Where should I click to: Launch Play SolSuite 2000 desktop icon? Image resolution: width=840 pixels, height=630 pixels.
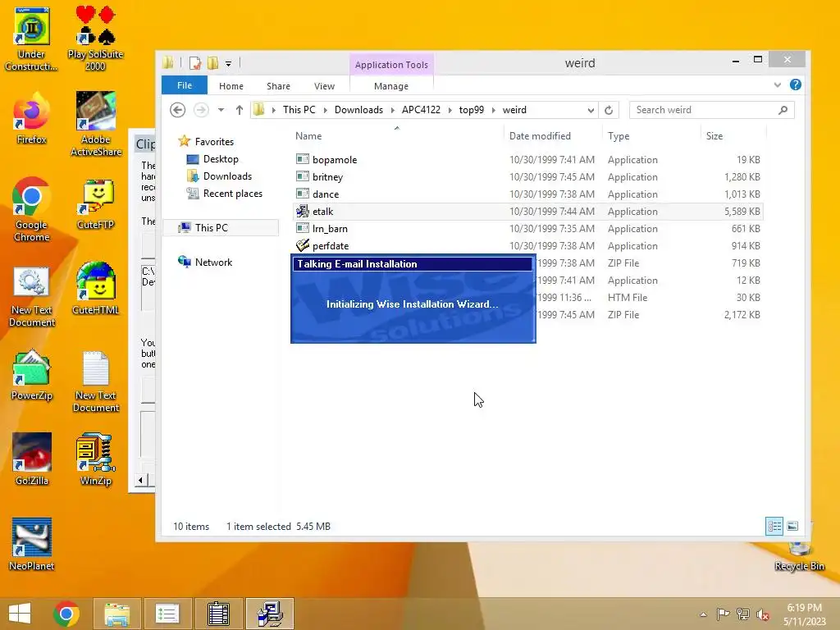95,38
